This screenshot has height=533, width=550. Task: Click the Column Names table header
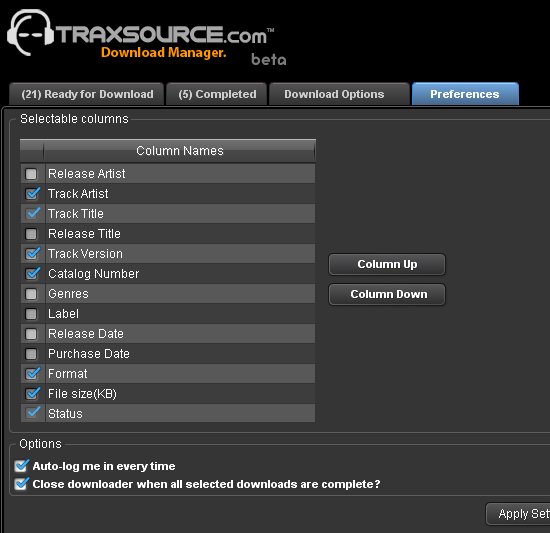click(179, 151)
